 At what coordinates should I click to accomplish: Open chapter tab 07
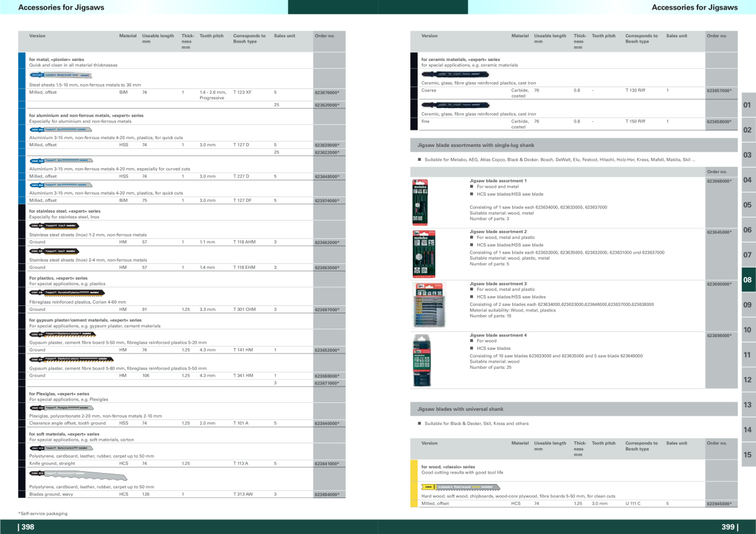click(747, 255)
